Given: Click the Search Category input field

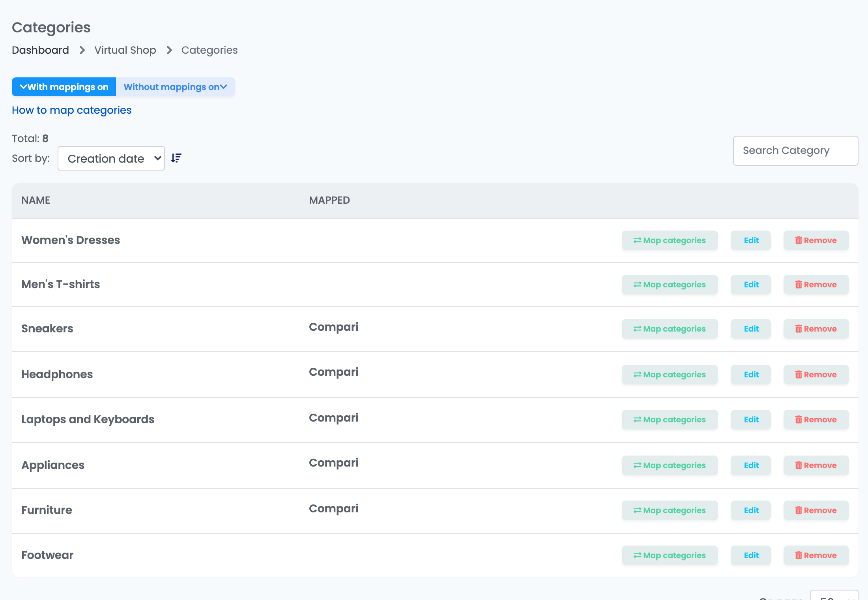Looking at the screenshot, I should [795, 151].
